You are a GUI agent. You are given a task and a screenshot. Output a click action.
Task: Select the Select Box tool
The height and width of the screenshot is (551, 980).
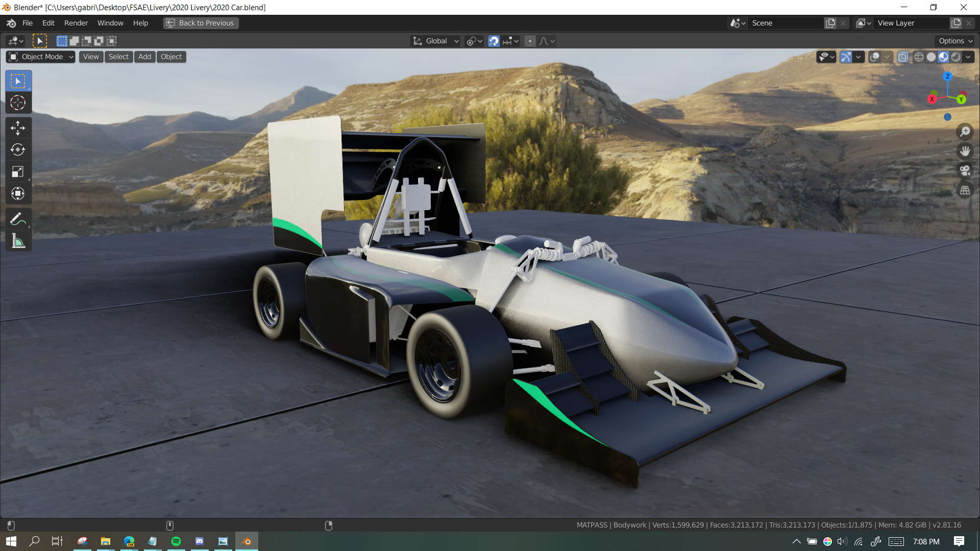coord(18,81)
